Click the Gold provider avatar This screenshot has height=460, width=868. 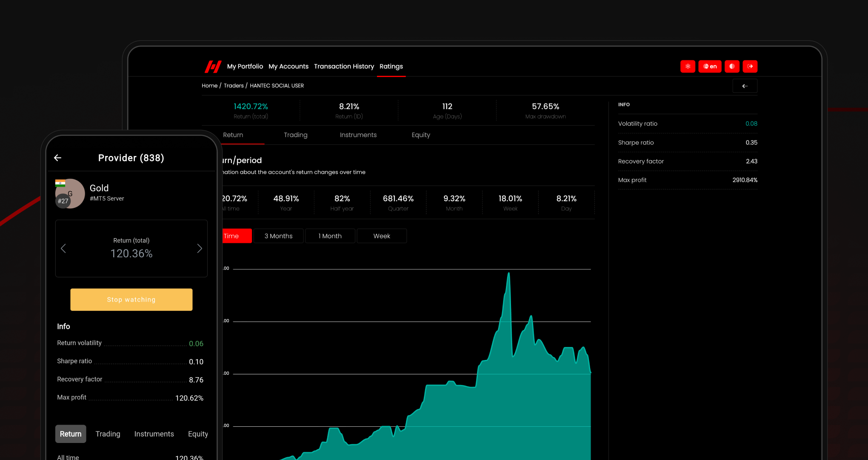(x=70, y=193)
